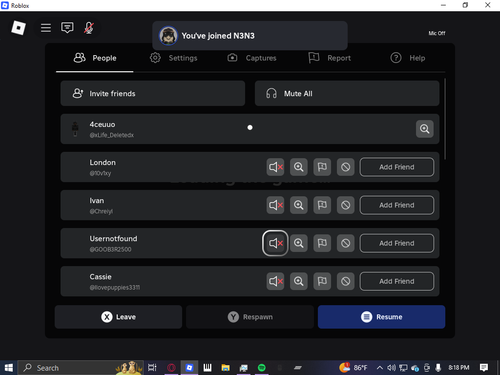500x375 pixels.
Task: Mute Ivan's voice
Action: [x=275, y=205]
